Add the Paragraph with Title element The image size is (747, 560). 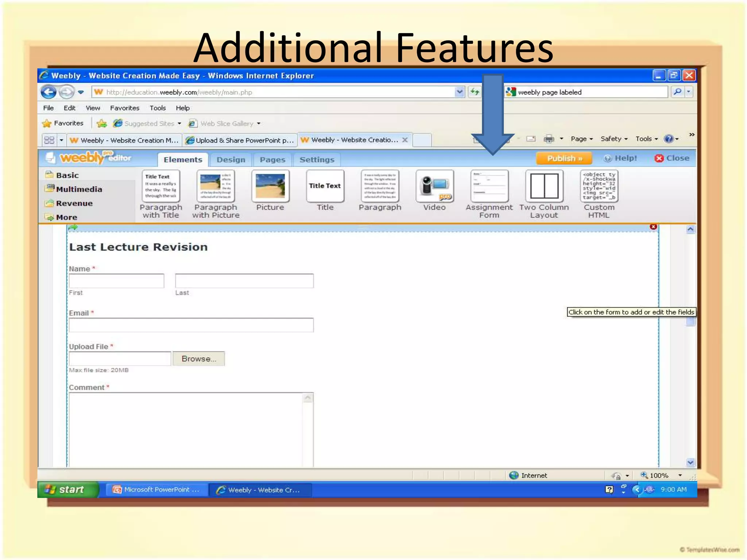[x=161, y=194]
